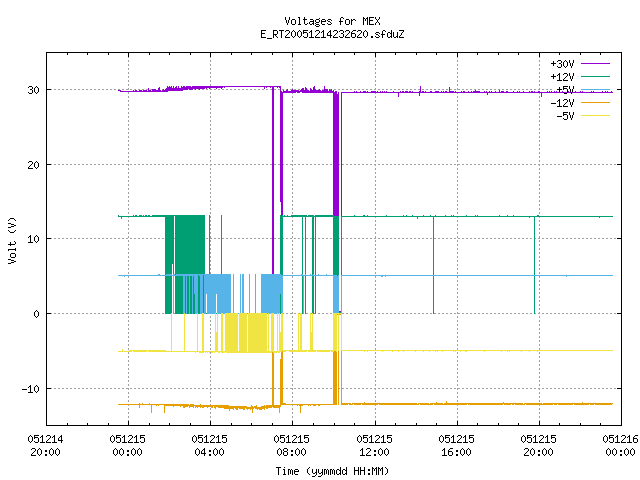This screenshot has height=480, width=640.
Task: Click the orange -12V legend line sample
Action: (x=595, y=102)
